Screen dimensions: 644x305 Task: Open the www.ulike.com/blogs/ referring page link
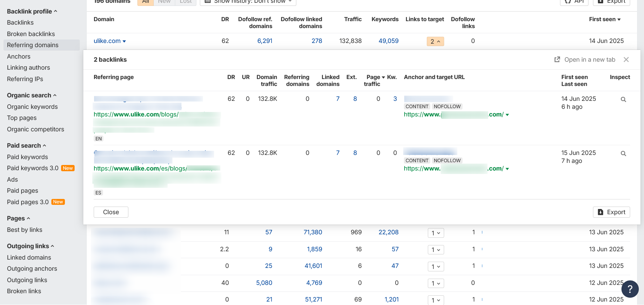click(x=136, y=114)
